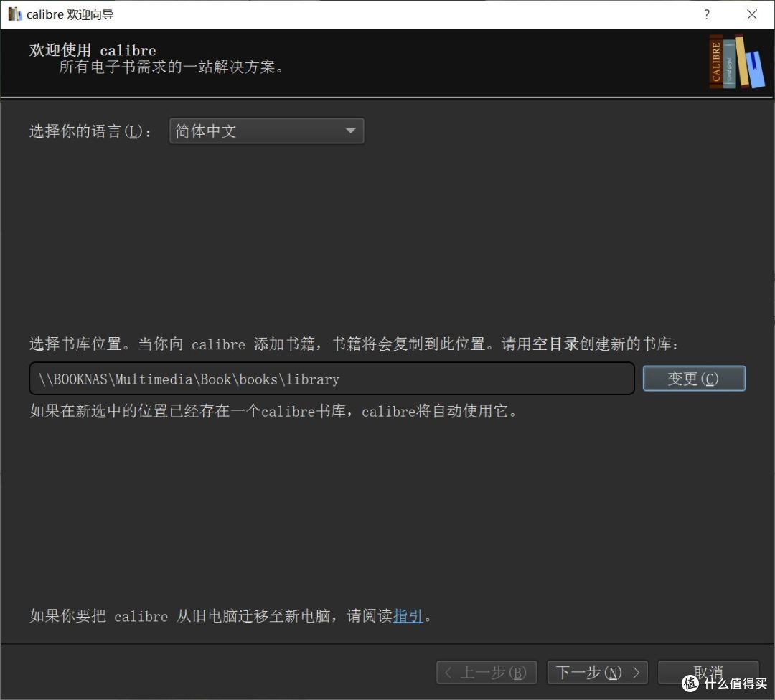Click the library path input field

(x=332, y=379)
